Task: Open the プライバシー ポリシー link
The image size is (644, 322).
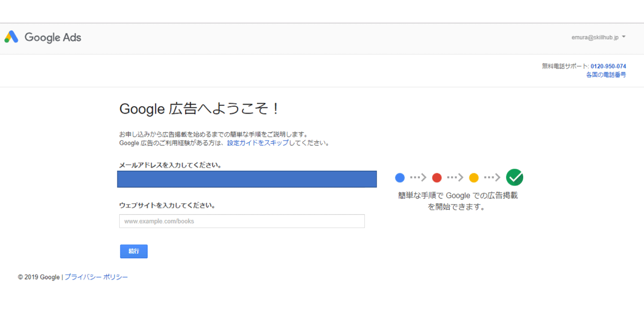Action: 96,277
